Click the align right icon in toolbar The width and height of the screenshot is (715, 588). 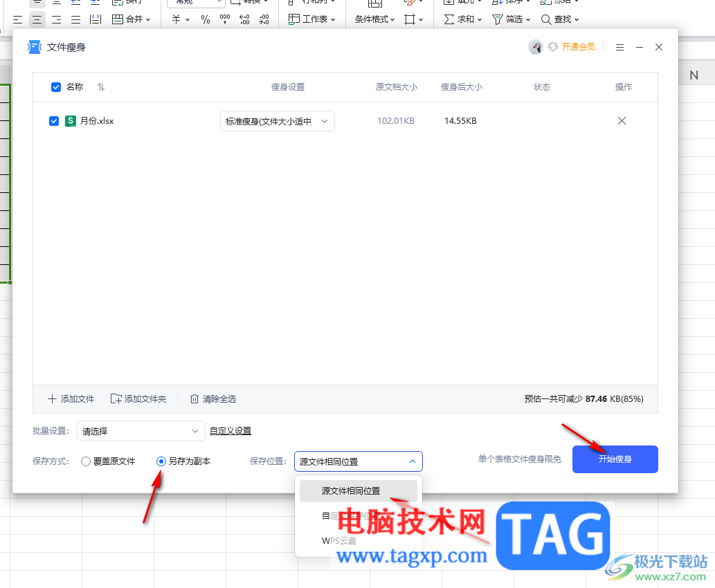pos(57,19)
